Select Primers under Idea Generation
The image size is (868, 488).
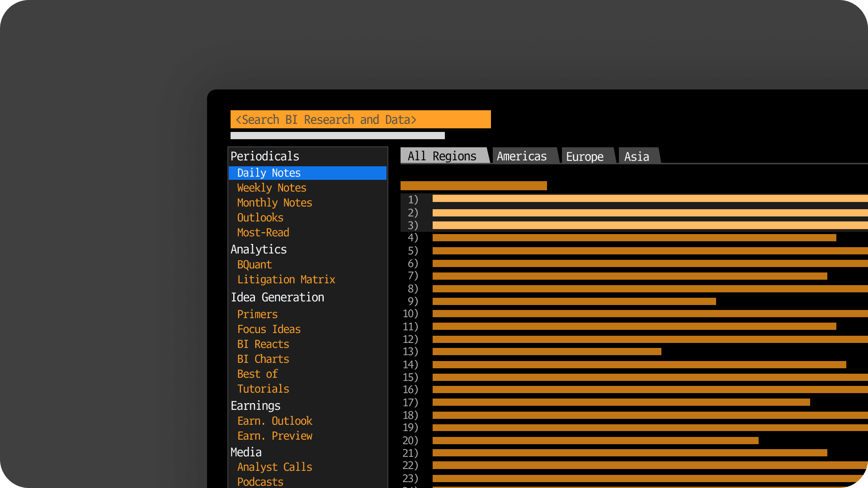(257, 314)
